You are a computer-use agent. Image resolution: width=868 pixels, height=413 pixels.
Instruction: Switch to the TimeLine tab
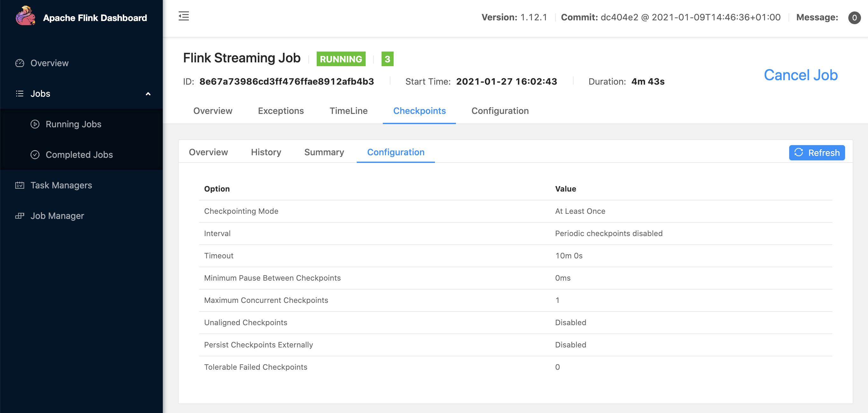coord(348,111)
